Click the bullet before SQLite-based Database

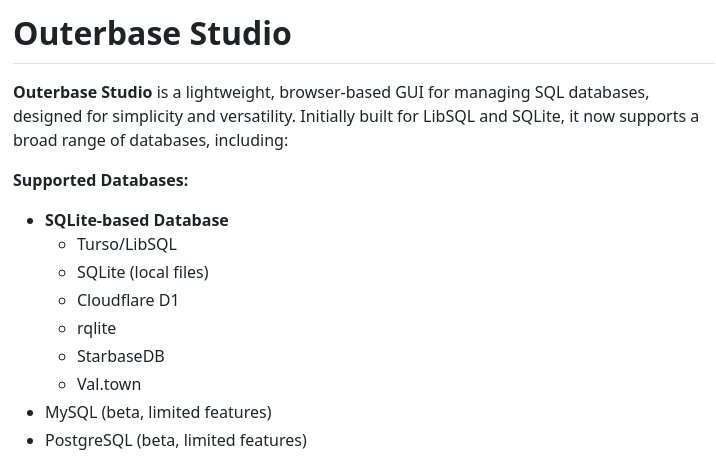[31, 221]
